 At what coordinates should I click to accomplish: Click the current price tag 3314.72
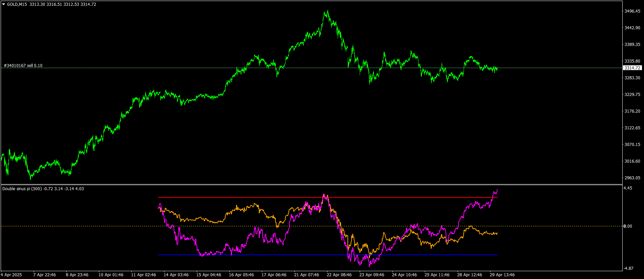click(632, 68)
